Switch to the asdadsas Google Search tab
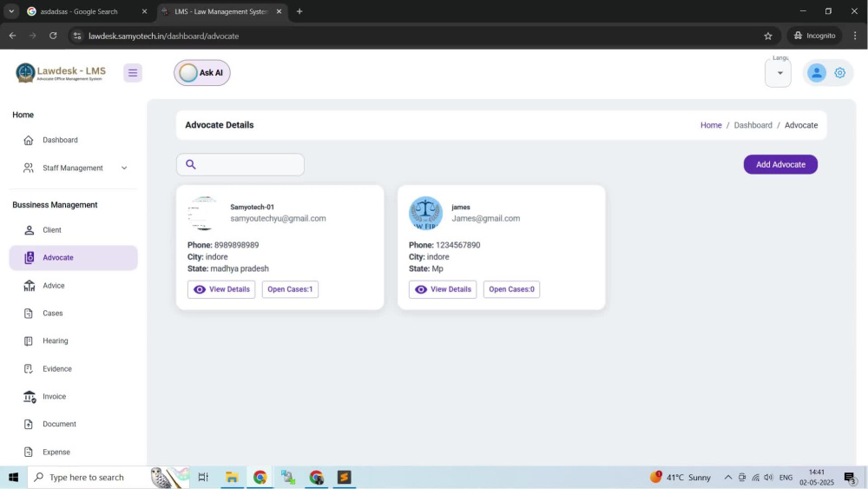The width and height of the screenshot is (868, 489). point(79,11)
